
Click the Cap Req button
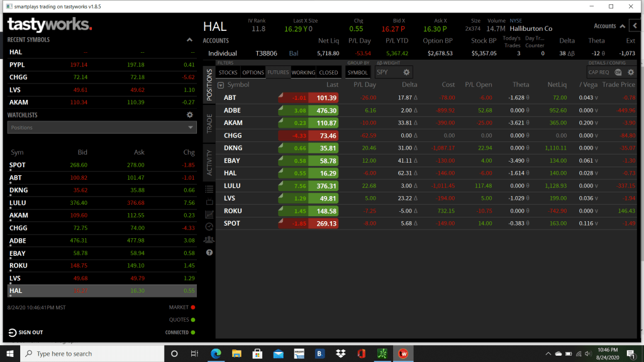(599, 72)
